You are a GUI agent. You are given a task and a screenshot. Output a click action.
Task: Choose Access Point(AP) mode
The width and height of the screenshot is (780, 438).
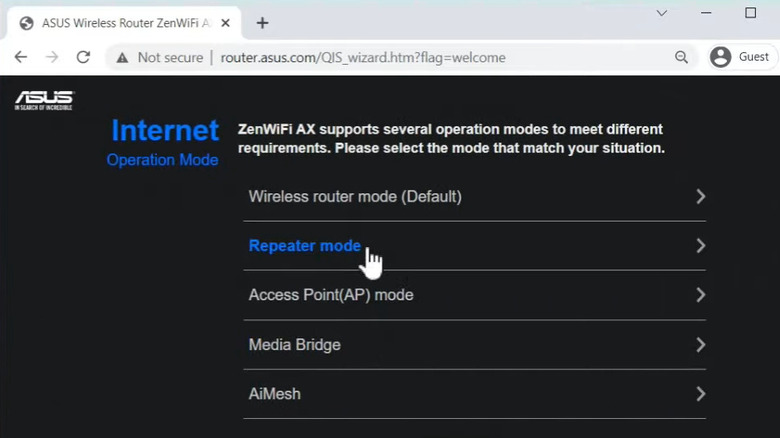tap(331, 295)
